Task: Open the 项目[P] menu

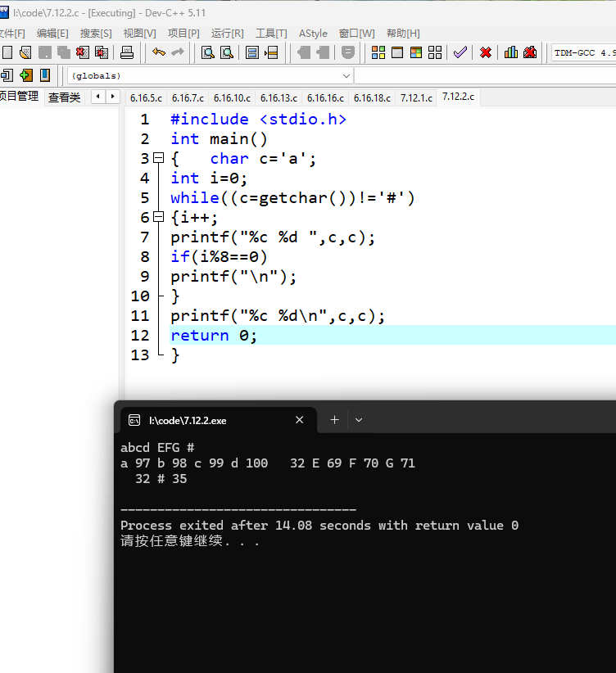Action: (183, 34)
